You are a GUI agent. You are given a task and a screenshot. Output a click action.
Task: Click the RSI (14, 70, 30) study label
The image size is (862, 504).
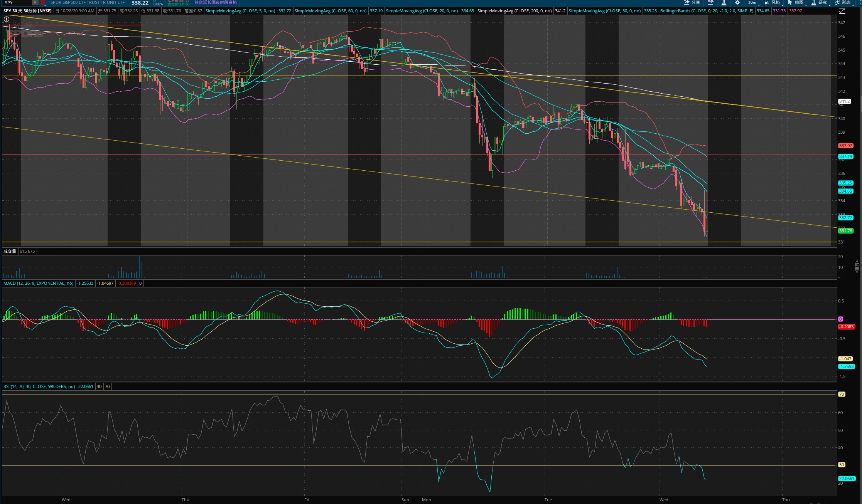click(x=39, y=386)
